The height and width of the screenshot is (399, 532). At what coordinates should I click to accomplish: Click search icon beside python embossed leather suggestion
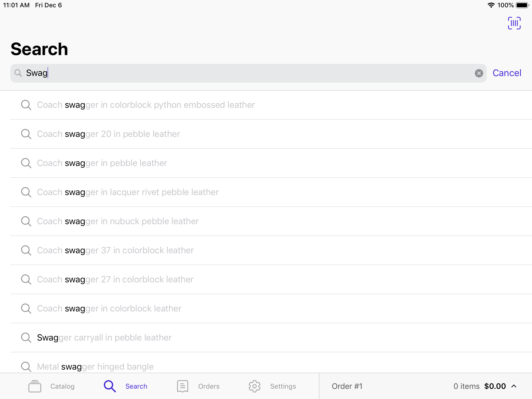click(x=26, y=105)
